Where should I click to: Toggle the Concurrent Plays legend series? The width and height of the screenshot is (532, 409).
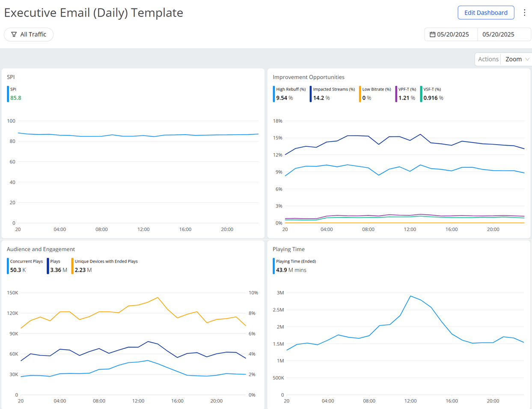[x=26, y=261]
